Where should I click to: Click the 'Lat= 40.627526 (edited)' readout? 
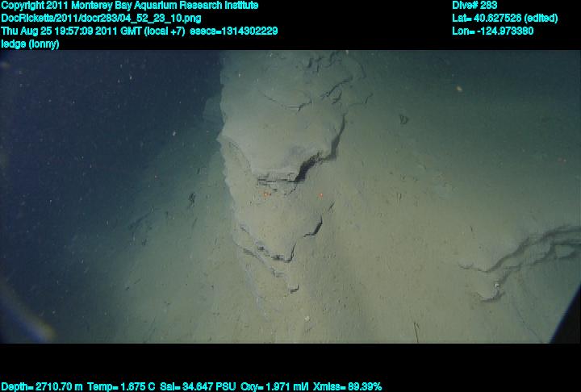click(x=504, y=19)
